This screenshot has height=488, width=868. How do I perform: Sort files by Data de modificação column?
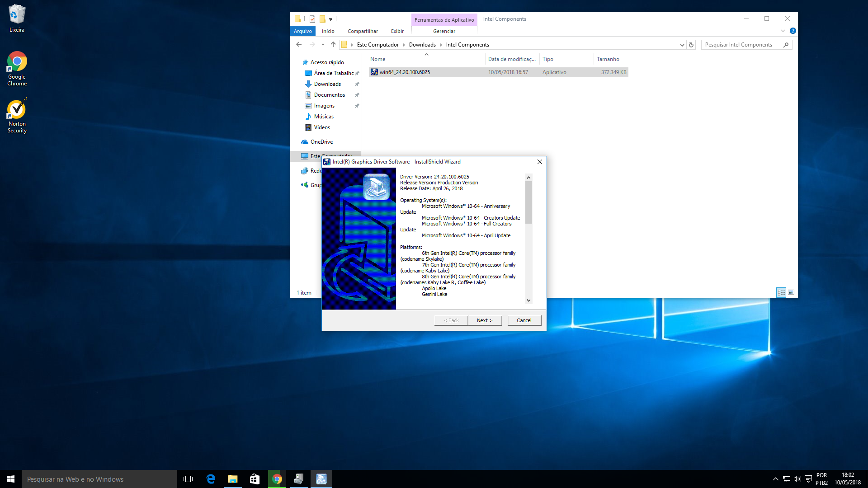click(512, 59)
